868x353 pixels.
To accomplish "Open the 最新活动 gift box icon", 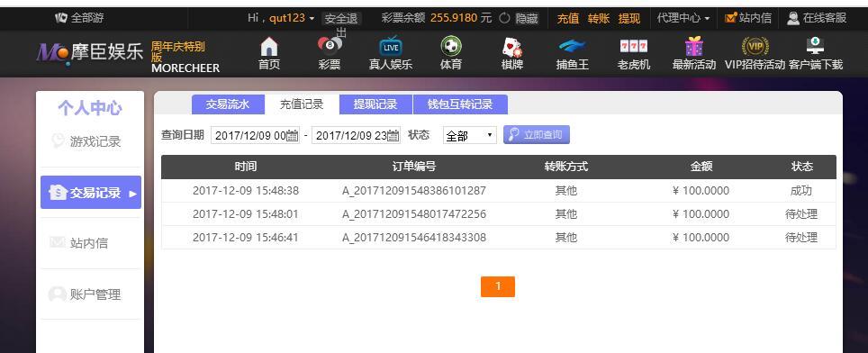I will [x=693, y=47].
